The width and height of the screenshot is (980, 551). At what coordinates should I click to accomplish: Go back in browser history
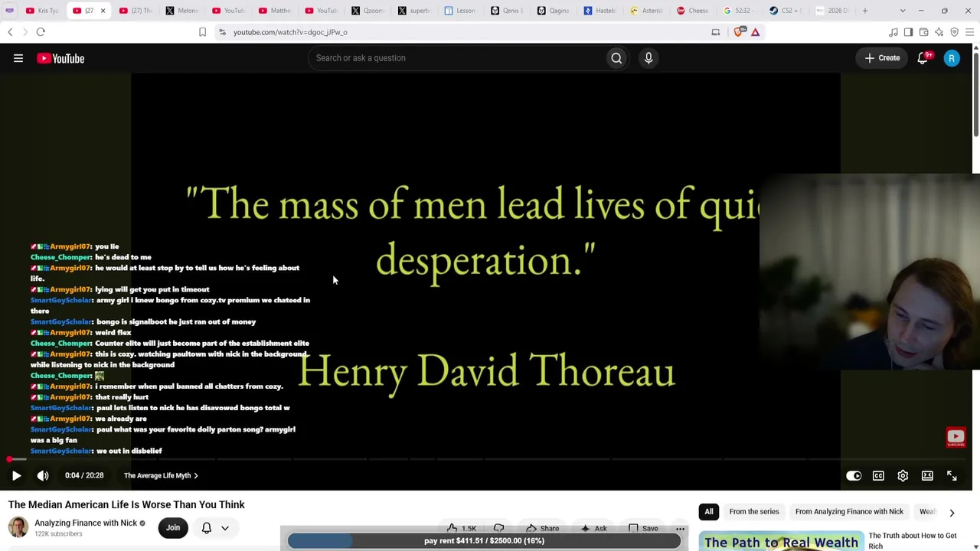tap(10, 32)
